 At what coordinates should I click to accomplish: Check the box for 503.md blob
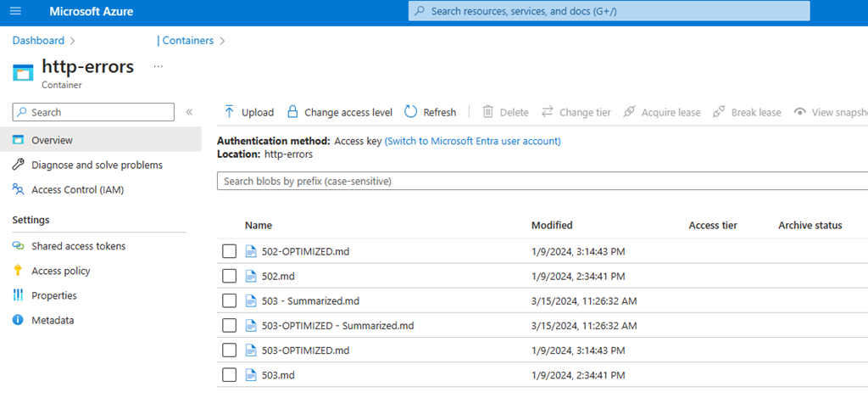pyautogui.click(x=229, y=374)
